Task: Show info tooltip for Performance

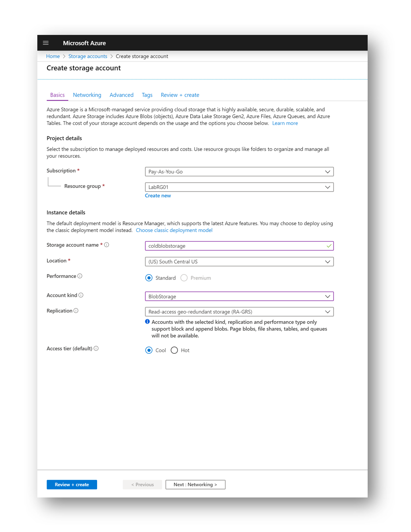Action: tap(80, 276)
